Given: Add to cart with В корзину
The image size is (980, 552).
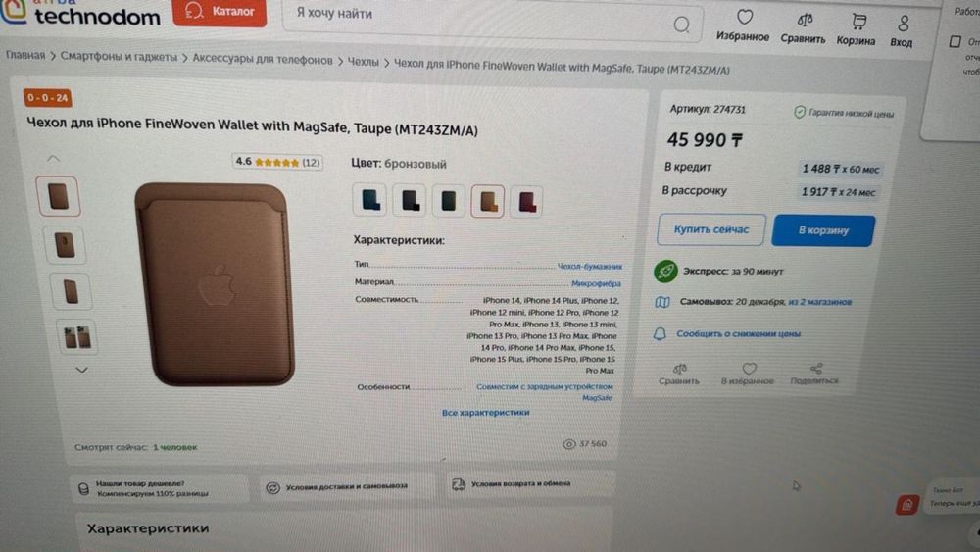Looking at the screenshot, I should tap(823, 230).
